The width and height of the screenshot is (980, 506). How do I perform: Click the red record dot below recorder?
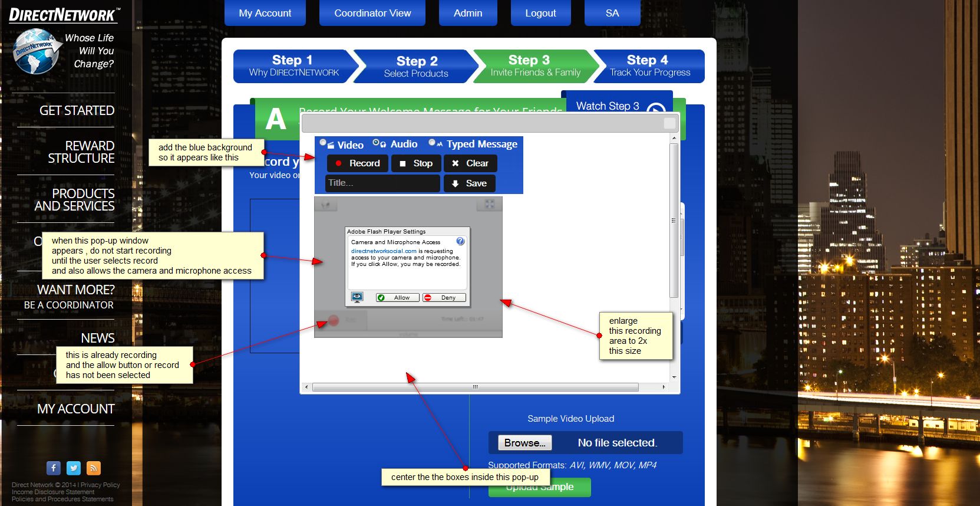coord(334,320)
